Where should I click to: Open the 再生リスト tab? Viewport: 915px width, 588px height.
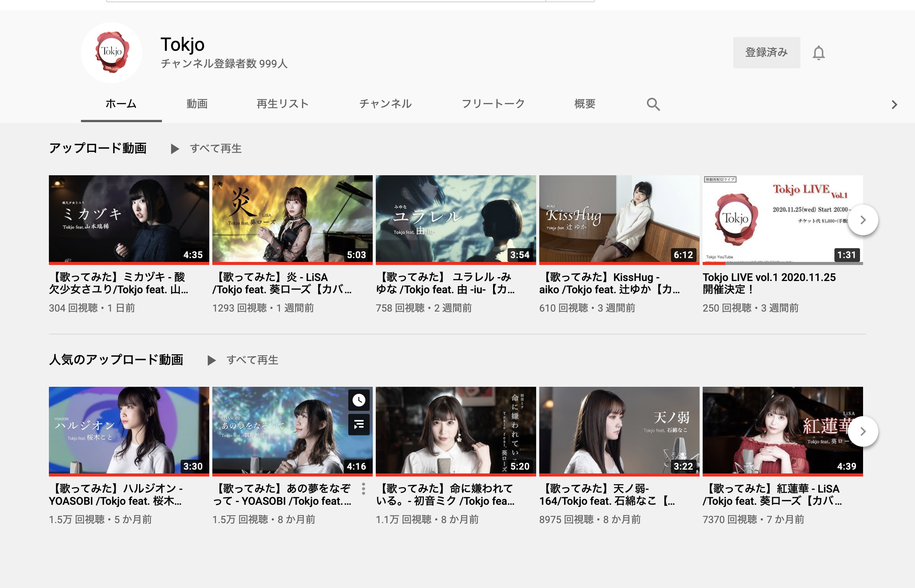[283, 104]
